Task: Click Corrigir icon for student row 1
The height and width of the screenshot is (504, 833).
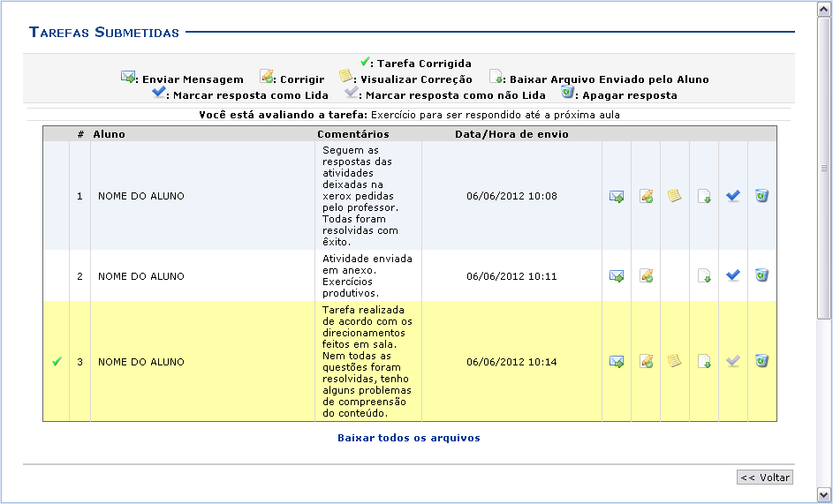Action: coord(646,197)
